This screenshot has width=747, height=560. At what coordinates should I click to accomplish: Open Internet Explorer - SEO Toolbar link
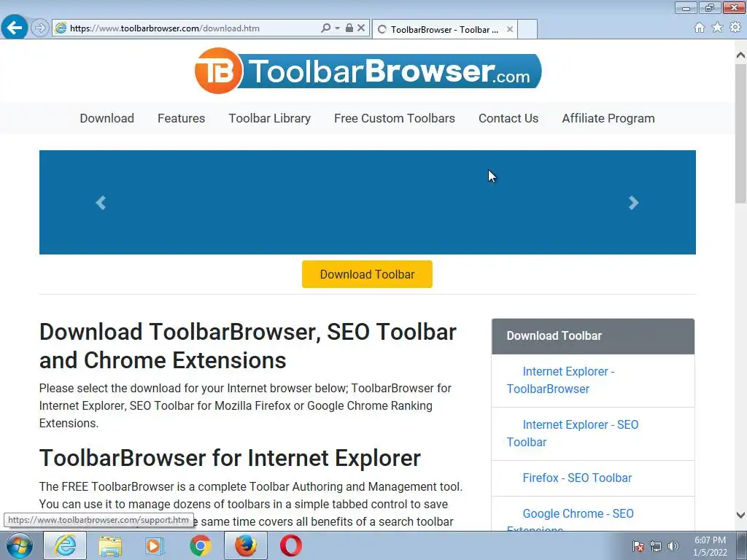click(x=573, y=433)
